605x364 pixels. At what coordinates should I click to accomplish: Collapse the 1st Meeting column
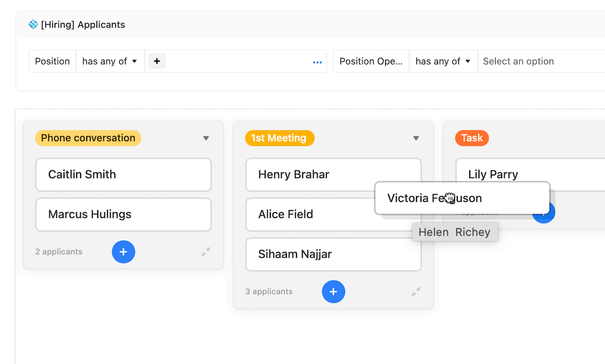(x=416, y=291)
